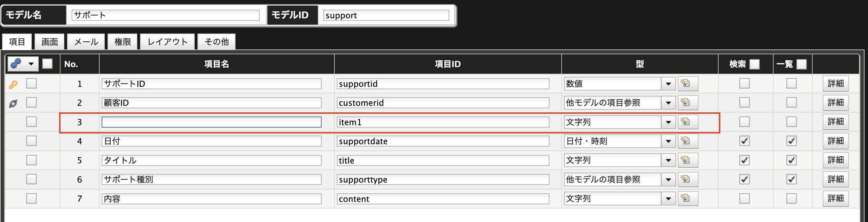The image size is (868, 222).
Task: Click the key icon on サポートID row
Action: pos(13,84)
